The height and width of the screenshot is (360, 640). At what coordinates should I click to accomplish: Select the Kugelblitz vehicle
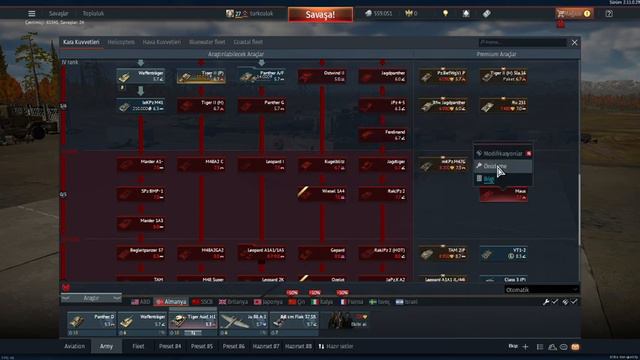(x=322, y=164)
